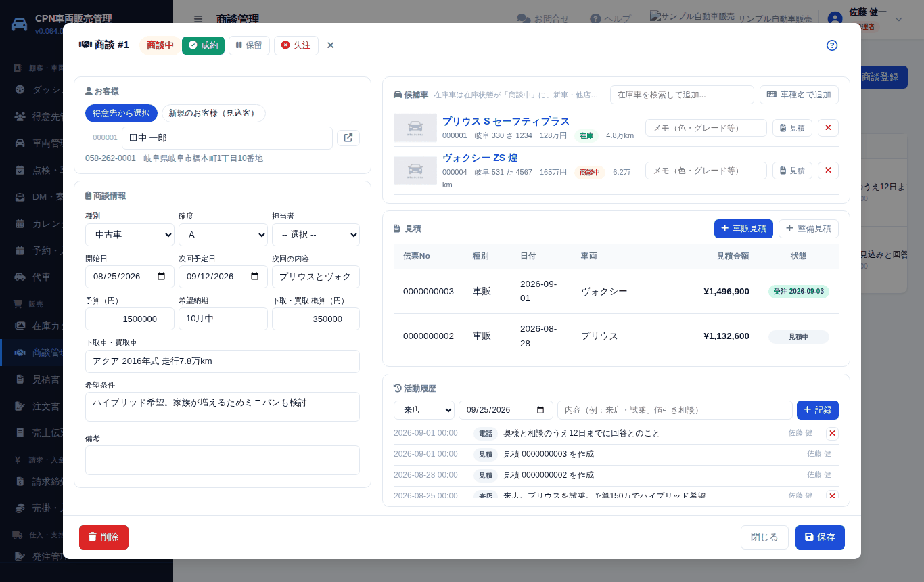Open the help question mark icon in dialog header
Image resolution: width=924 pixels, height=582 pixels.
coord(832,45)
